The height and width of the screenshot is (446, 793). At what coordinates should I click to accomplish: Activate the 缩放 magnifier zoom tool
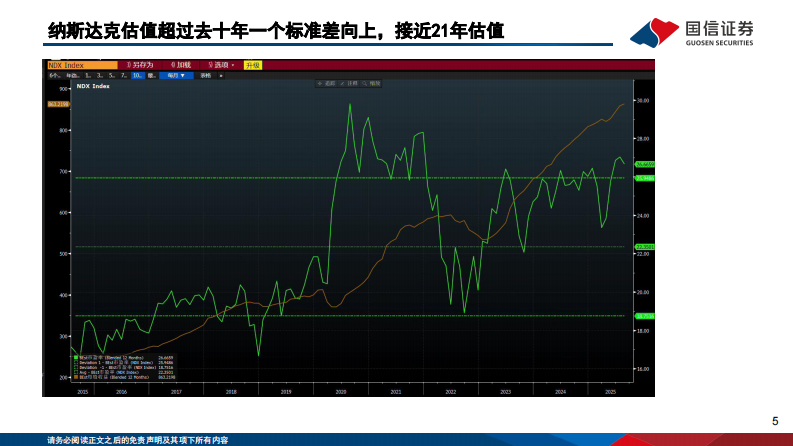[368, 84]
